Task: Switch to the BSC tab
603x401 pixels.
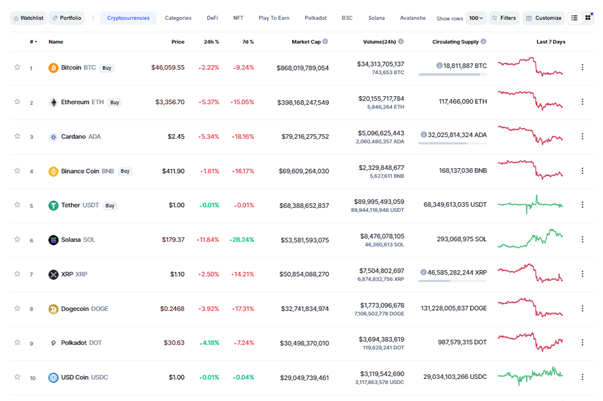Action: pos(347,18)
